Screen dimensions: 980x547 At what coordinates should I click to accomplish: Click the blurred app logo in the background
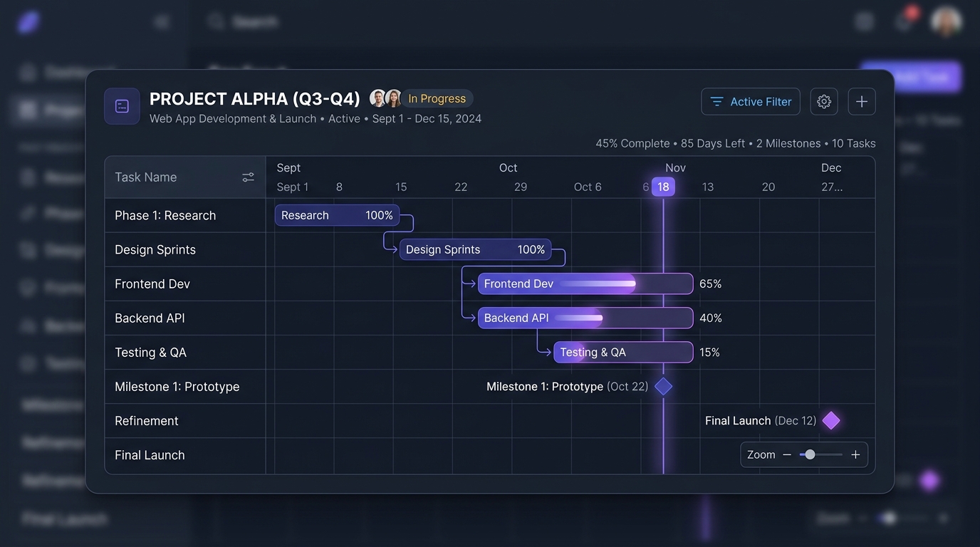point(29,22)
